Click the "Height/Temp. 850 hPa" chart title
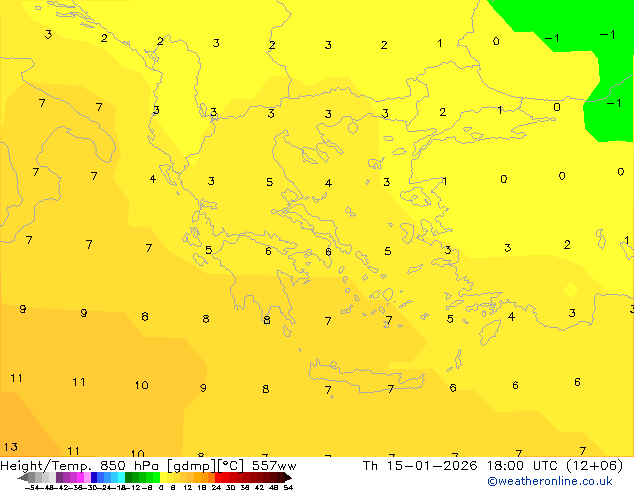 click(81, 465)
